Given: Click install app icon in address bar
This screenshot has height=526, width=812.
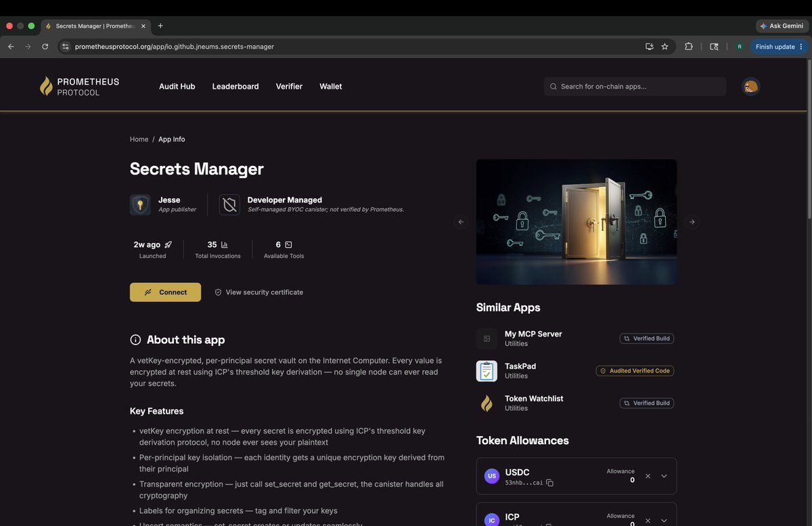Looking at the screenshot, I should (650, 47).
